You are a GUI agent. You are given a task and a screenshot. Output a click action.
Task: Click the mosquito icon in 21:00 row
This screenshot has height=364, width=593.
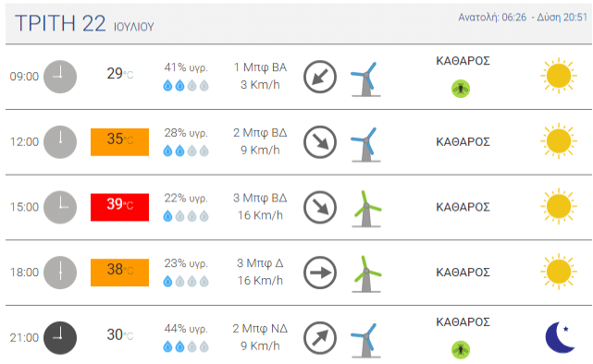click(x=461, y=349)
